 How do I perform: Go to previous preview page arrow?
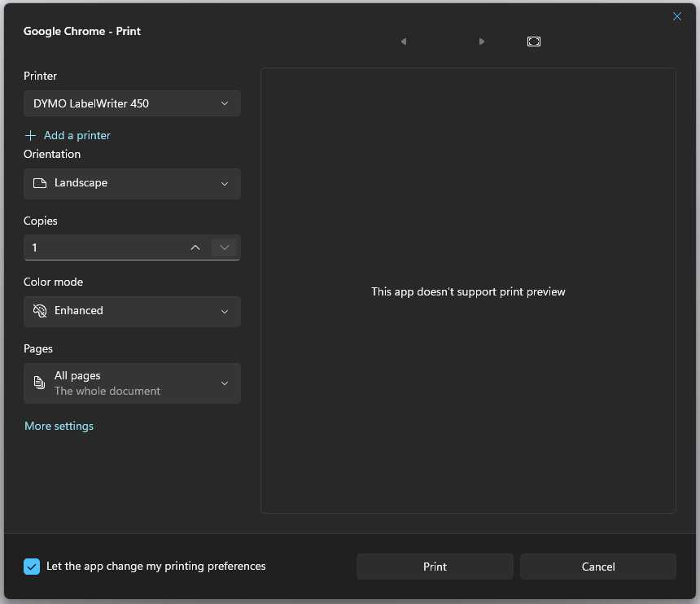click(404, 42)
